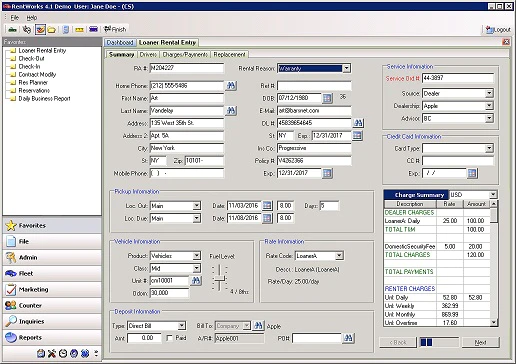516x364 pixels.
Task: Open the Reports navigation section
Action: click(52, 338)
